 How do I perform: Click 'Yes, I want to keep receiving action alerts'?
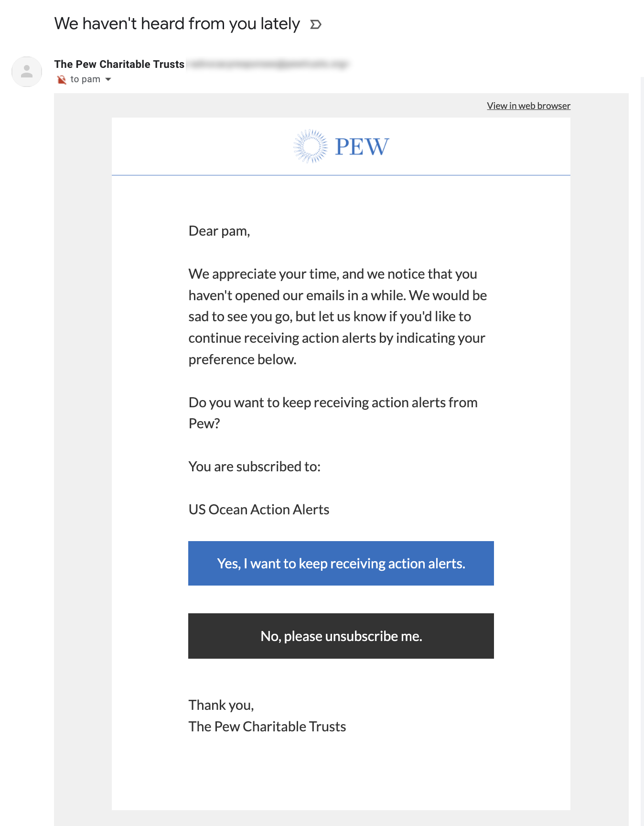click(x=341, y=564)
